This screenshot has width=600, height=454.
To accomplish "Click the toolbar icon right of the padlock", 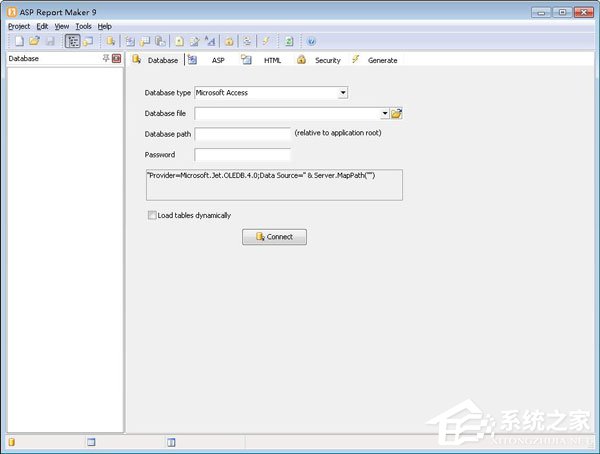I will pos(248,41).
